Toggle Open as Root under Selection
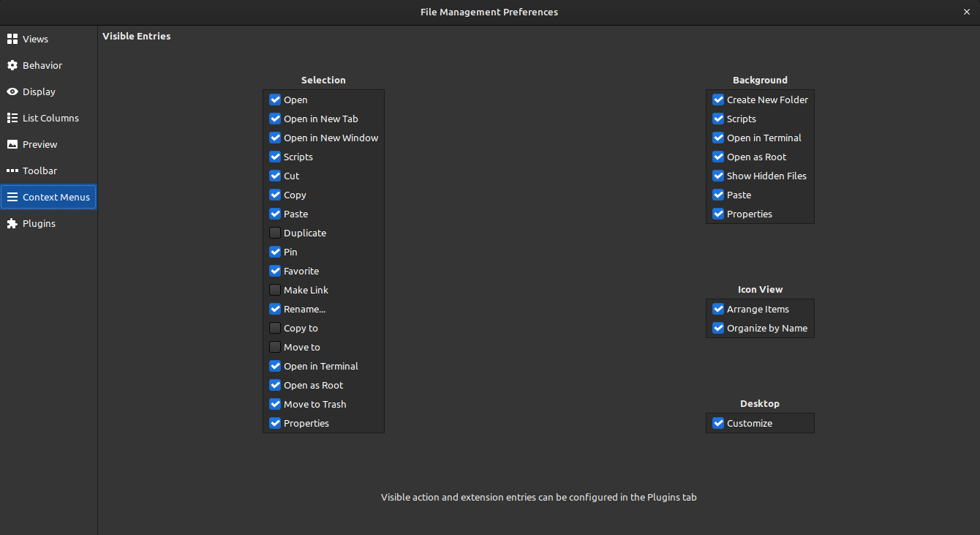 pos(275,385)
